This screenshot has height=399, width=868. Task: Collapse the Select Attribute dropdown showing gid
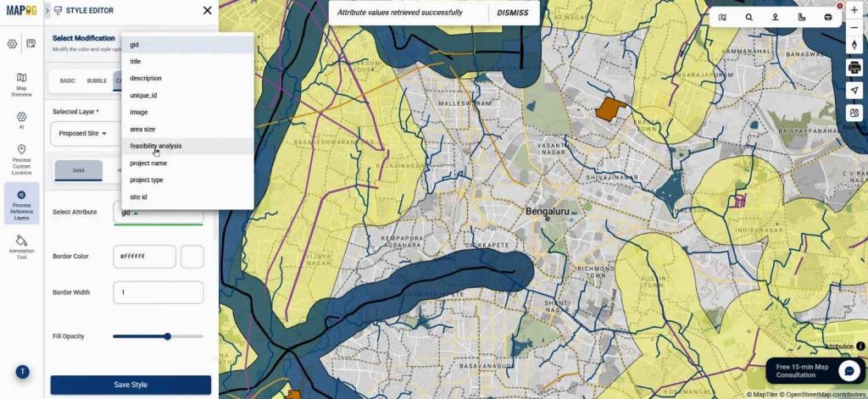point(158,213)
